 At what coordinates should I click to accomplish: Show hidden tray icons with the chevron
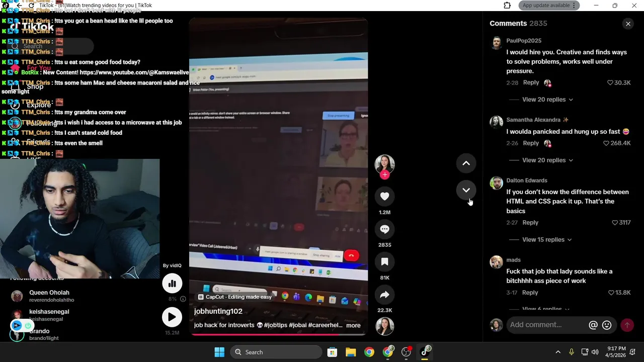pos(558,352)
